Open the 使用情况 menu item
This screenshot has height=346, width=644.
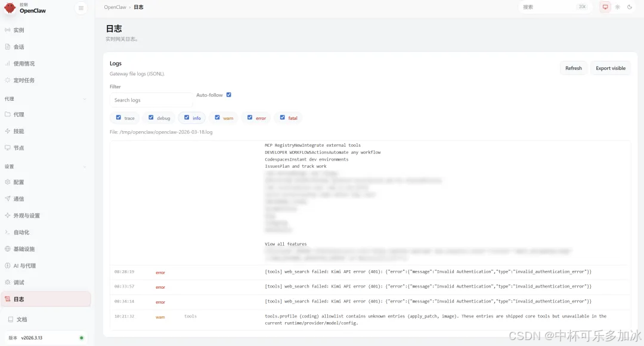[x=46, y=64]
